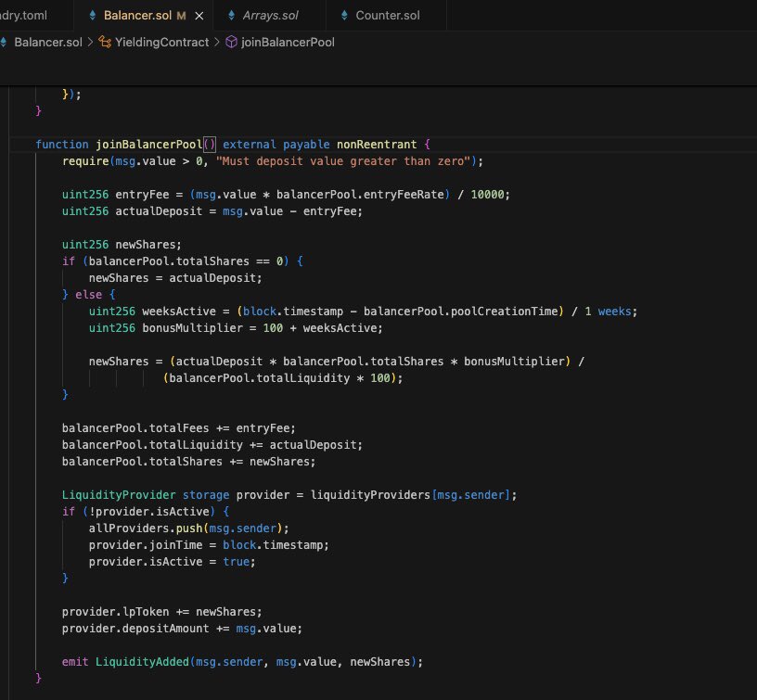Click the 'balancerPool.totalShares += newShares' line

(x=188, y=462)
